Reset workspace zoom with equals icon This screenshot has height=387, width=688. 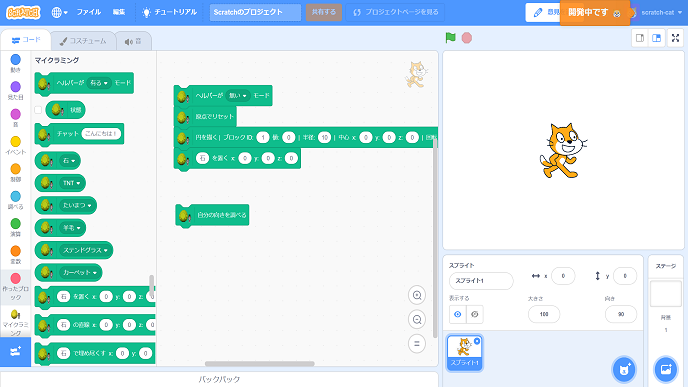click(x=417, y=344)
